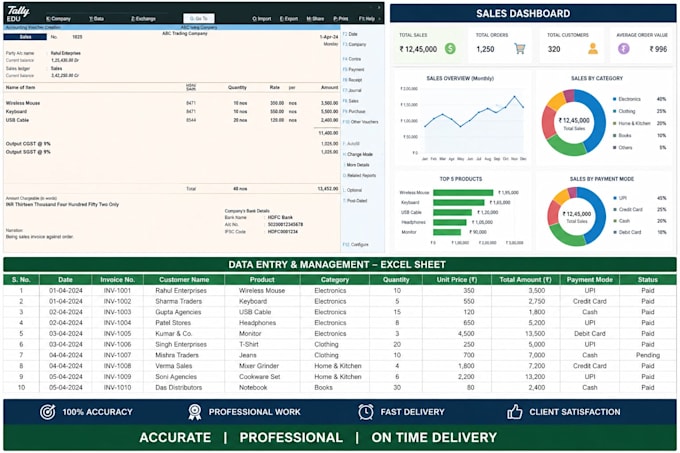Image resolution: width=680 pixels, height=453 pixels.
Task: Mark voucher as Optional in right panel
Action: 353,190
